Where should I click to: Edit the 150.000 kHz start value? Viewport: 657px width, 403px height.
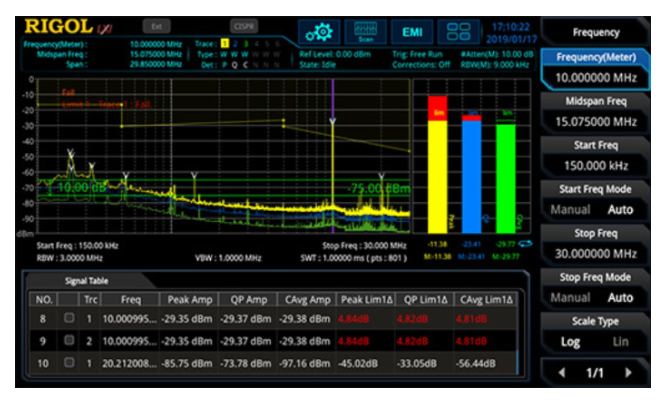[596, 166]
